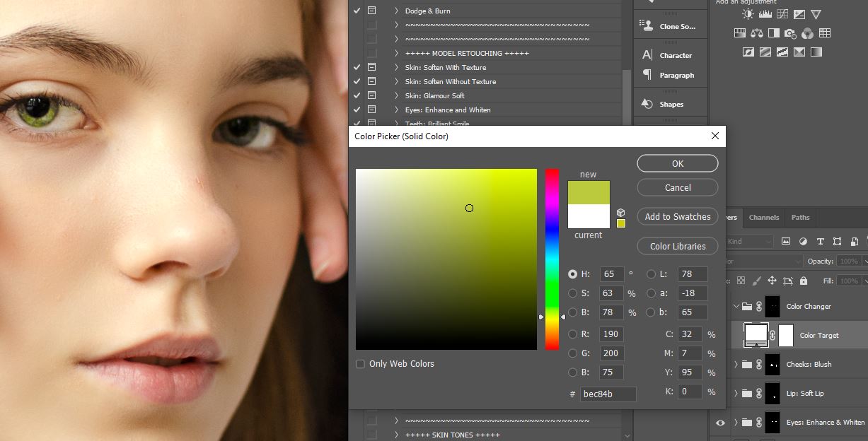This screenshot has height=441, width=868.
Task: Add a Photo Filter adjustment
Action: (790, 33)
